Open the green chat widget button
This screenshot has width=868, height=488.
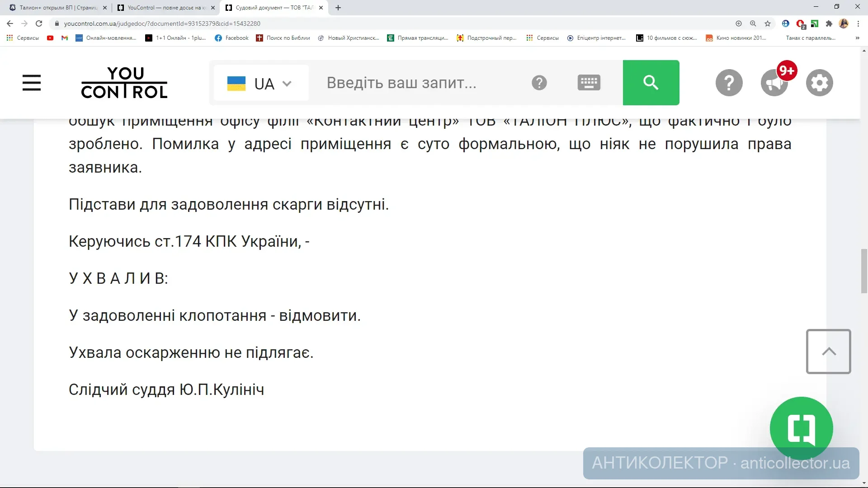click(x=801, y=428)
